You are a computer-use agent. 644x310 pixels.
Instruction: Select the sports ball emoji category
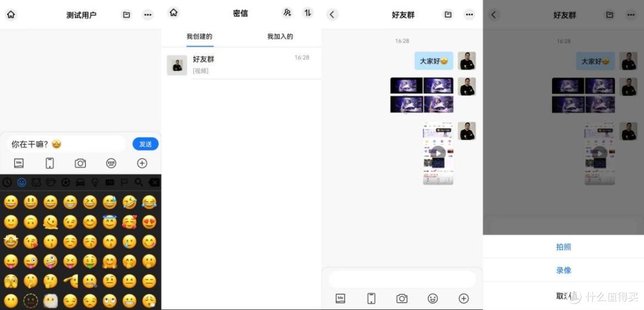66,182
